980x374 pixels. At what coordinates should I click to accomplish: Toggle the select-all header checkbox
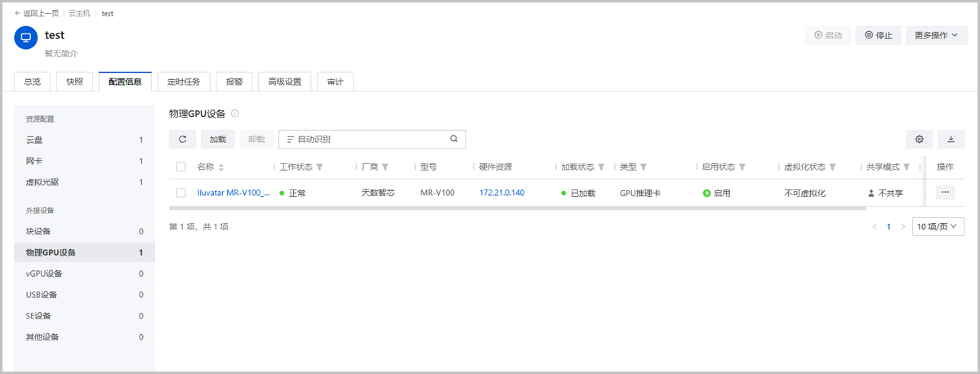(x=181, y=167)
